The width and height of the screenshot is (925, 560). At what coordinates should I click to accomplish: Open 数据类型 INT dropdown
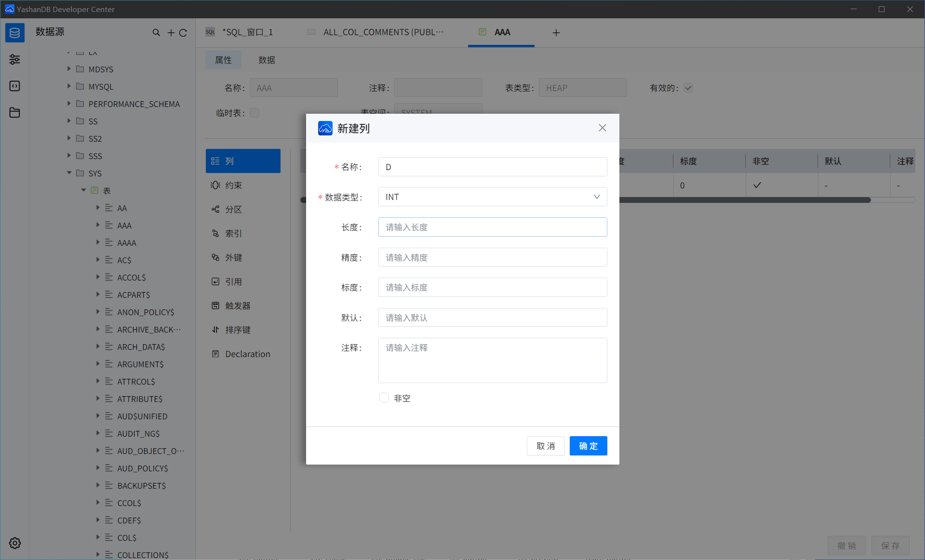(x=493, y=197)
